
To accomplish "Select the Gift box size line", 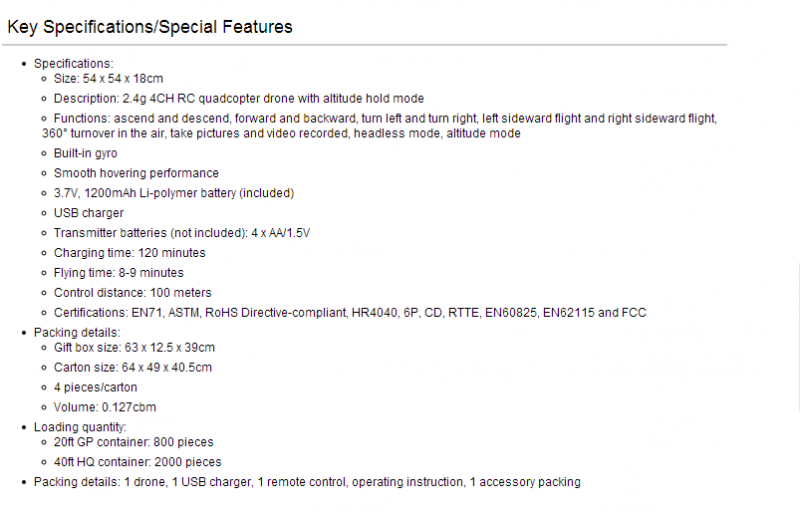I will click(x=134, y=348).
